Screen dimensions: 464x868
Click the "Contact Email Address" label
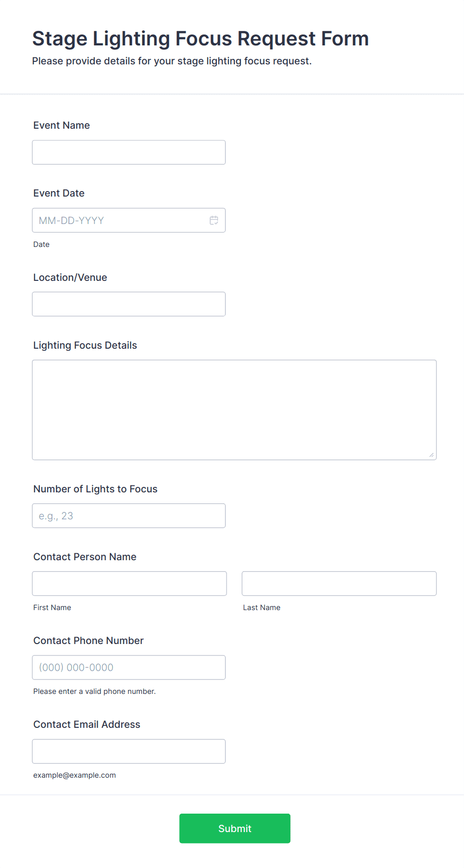click(x=87, y=724)
